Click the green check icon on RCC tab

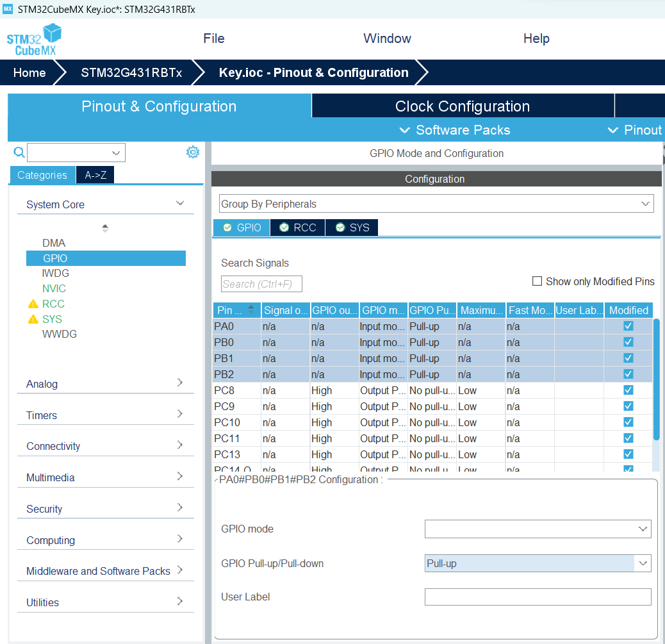284,227
